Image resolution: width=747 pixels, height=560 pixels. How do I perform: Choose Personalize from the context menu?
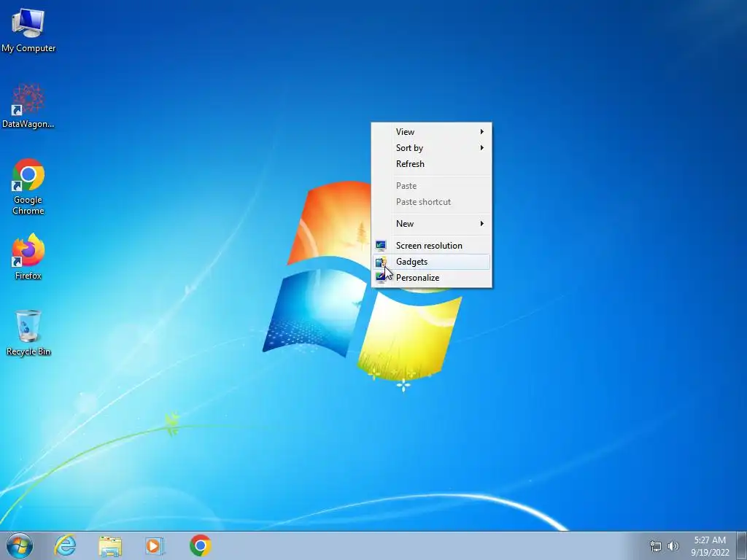432,278
